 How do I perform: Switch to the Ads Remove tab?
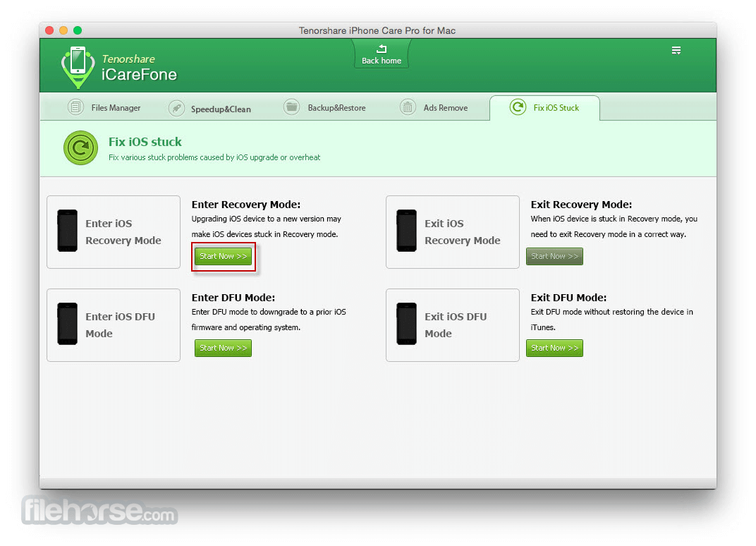pyautogui.click(x=434, y=107)
